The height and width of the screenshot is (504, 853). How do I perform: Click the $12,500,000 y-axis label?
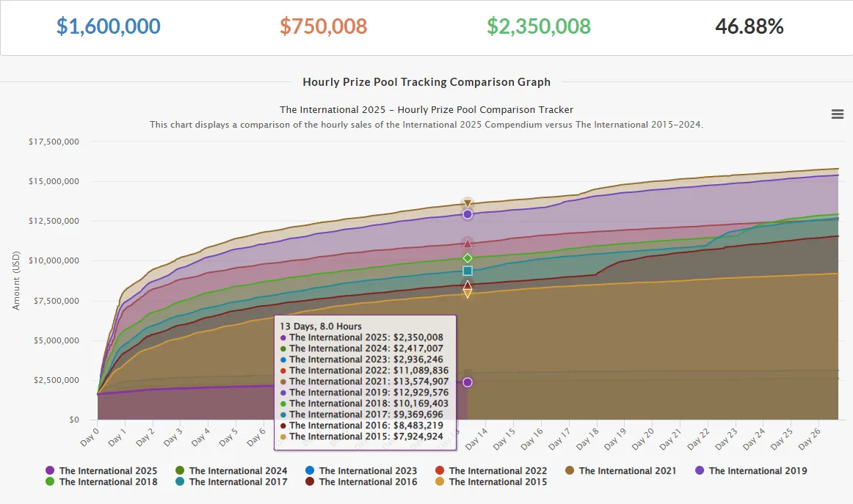pyautogui.click(x=54, y=221)
